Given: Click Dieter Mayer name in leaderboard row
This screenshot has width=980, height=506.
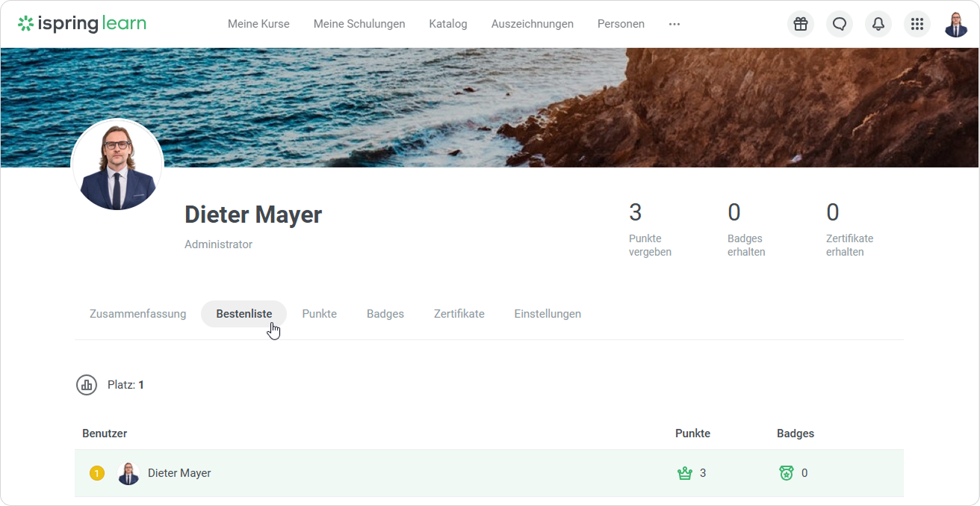Looking at the screenshot, I should [179, 473].
